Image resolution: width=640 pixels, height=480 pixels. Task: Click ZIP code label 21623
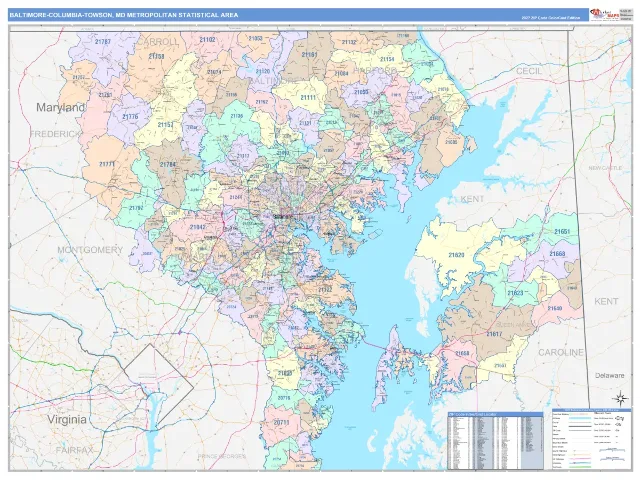pos(515,293)
